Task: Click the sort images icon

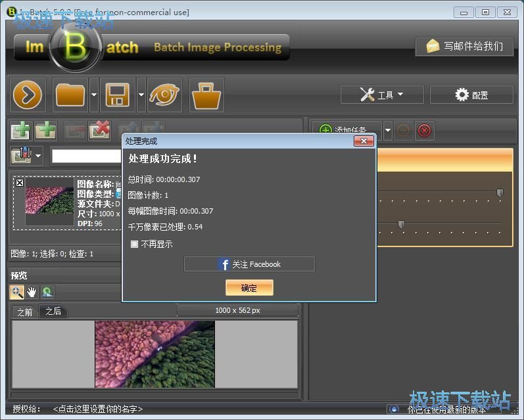Action: [22, 155]
